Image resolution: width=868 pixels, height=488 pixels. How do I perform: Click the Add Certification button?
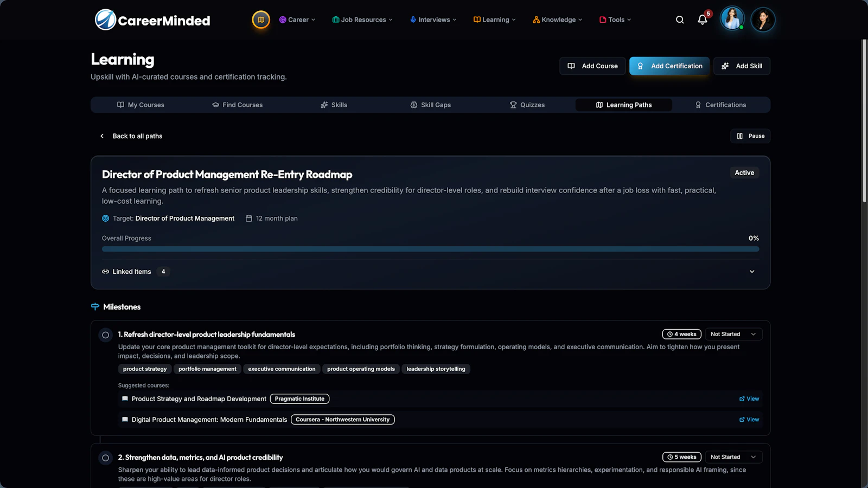pos(669,66)
